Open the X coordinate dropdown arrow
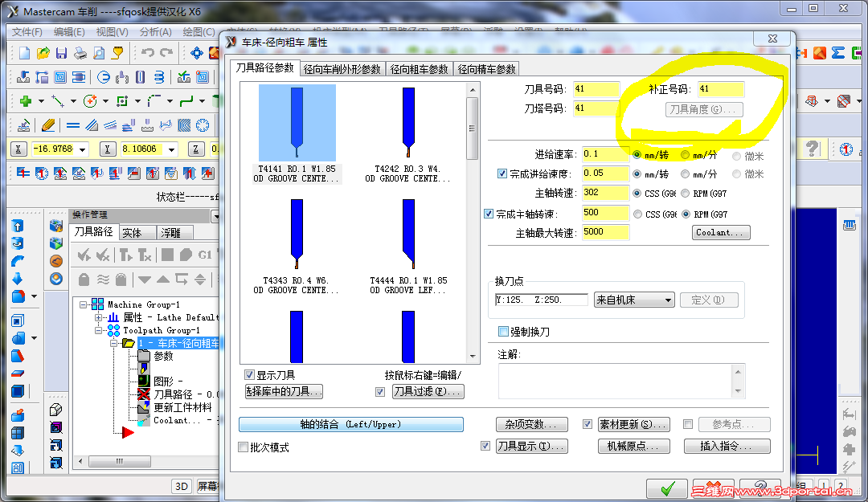868x502 pixels. point(83,149)
